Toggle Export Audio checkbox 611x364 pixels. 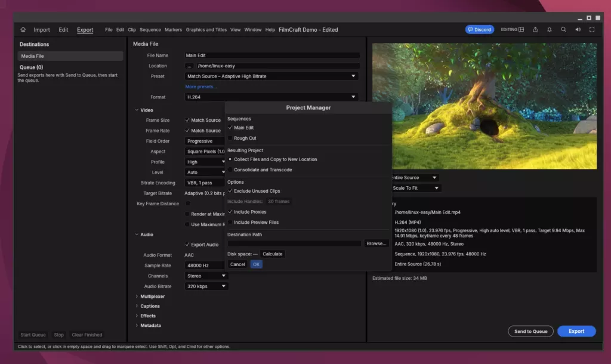click(187, 244)
